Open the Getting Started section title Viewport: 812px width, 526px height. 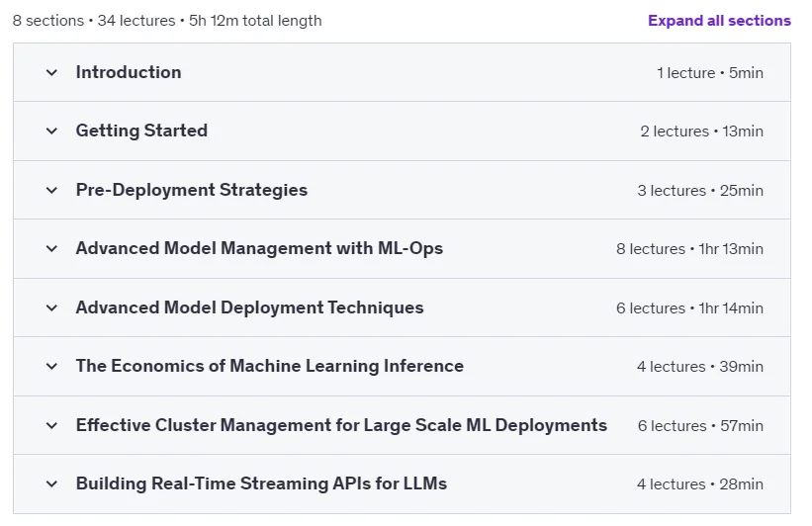tap(141, 131)
